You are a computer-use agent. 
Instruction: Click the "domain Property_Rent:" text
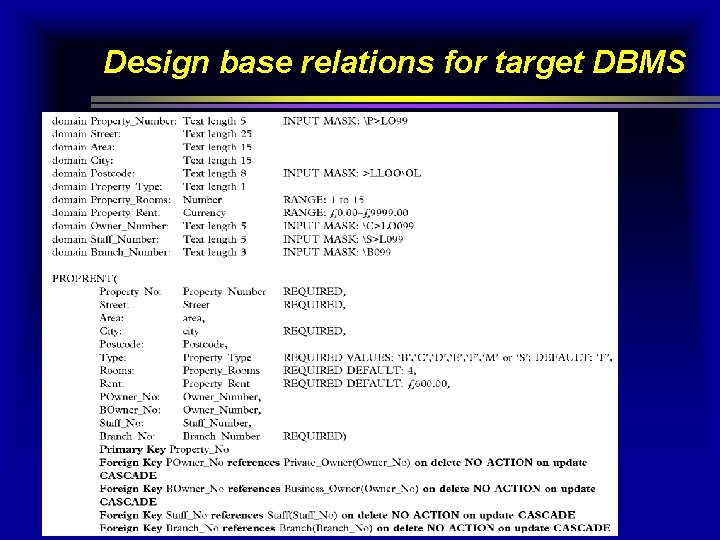[106, 213]
